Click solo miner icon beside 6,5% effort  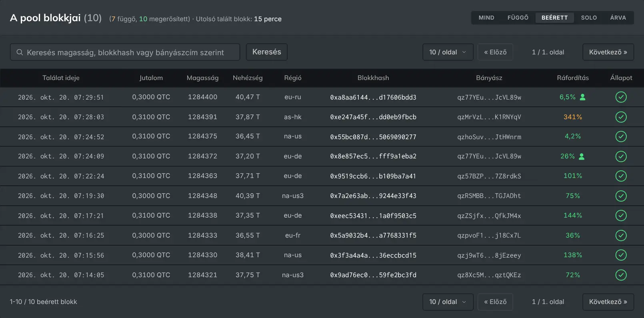[x=582, y=97]
